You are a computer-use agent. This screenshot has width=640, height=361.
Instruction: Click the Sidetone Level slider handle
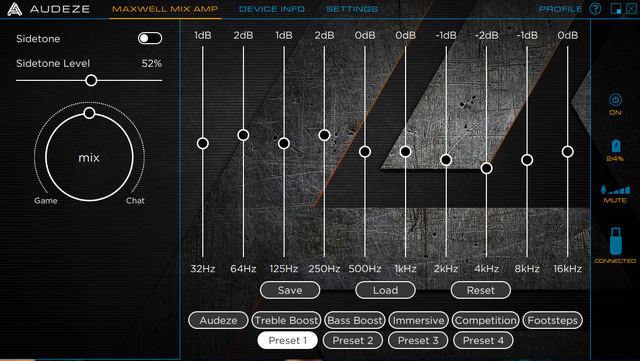[x=91, y=80]
